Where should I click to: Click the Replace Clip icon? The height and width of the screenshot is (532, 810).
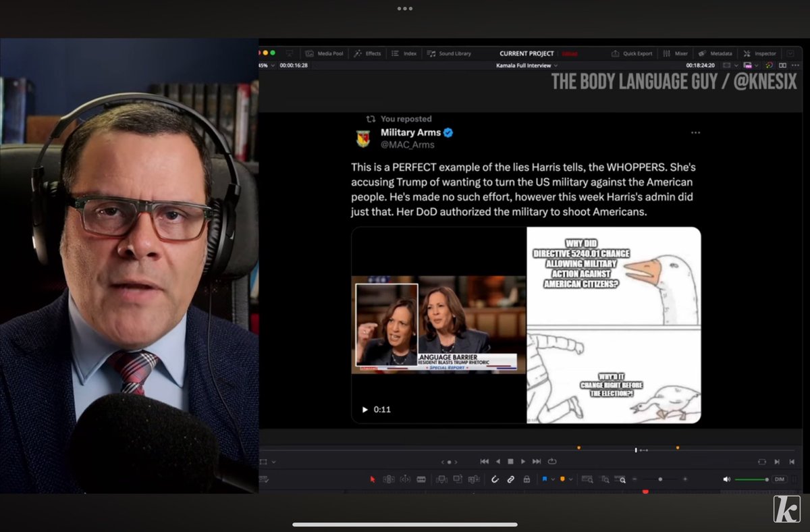[474, 479]
